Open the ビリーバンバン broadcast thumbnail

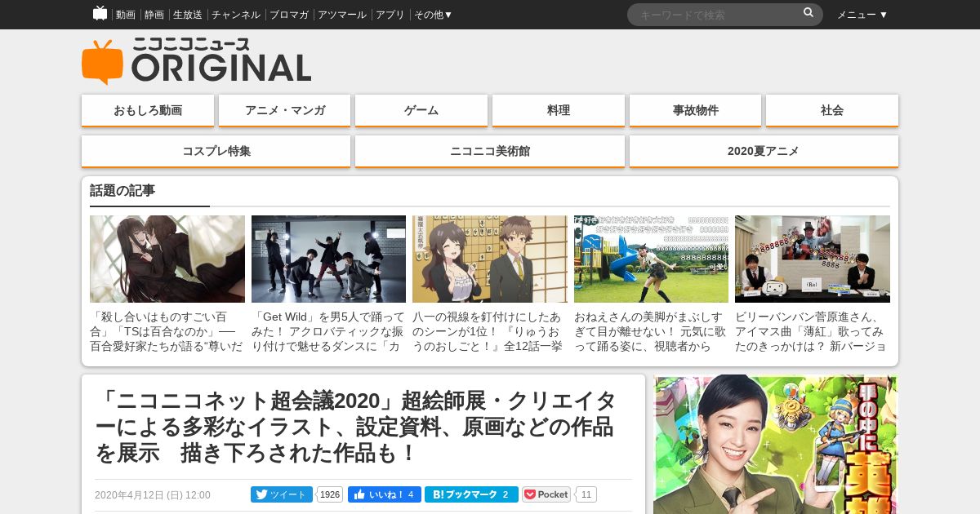click(x=813, y=259)
